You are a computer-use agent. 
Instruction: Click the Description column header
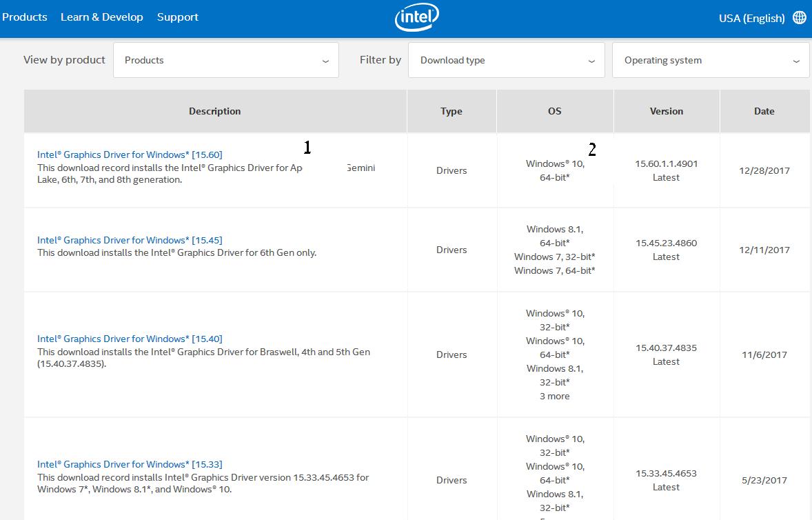(215, 111)
